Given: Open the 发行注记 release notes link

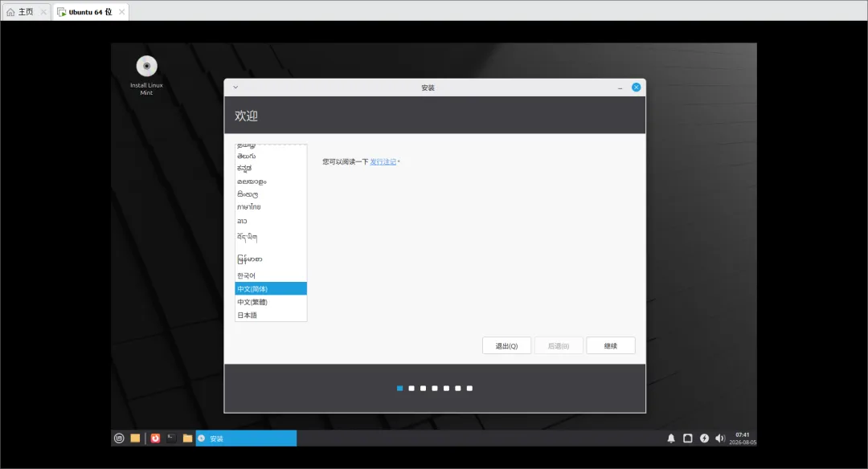Looking at the screenshot, I should click(383, 161).
